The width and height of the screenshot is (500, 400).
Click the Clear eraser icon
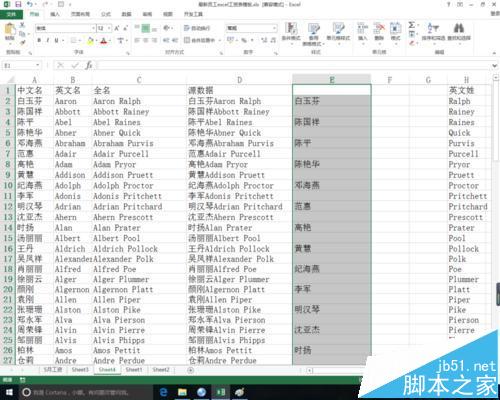click(x=412, y=43)
